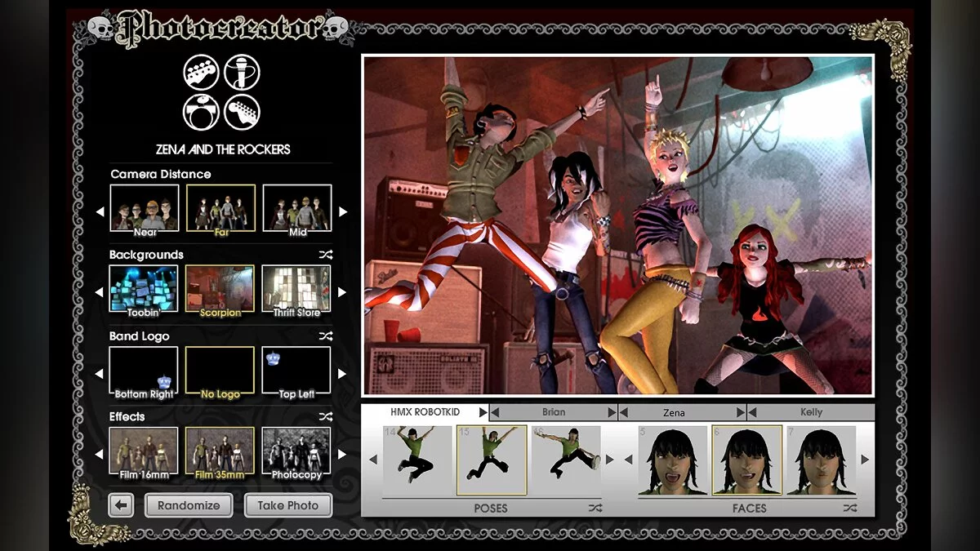
Task: Show next Effects options
Action: [x=343, y=454]
